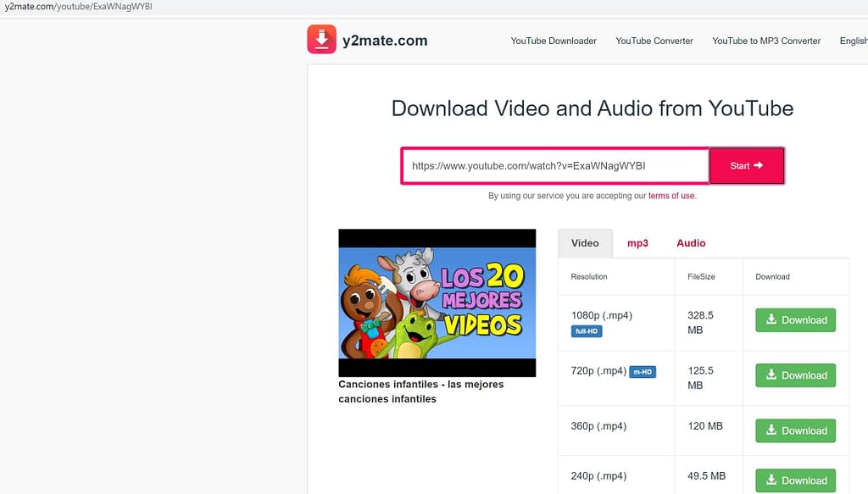
Task: Switch to the Audio tab
Action: tap(691, 243)
